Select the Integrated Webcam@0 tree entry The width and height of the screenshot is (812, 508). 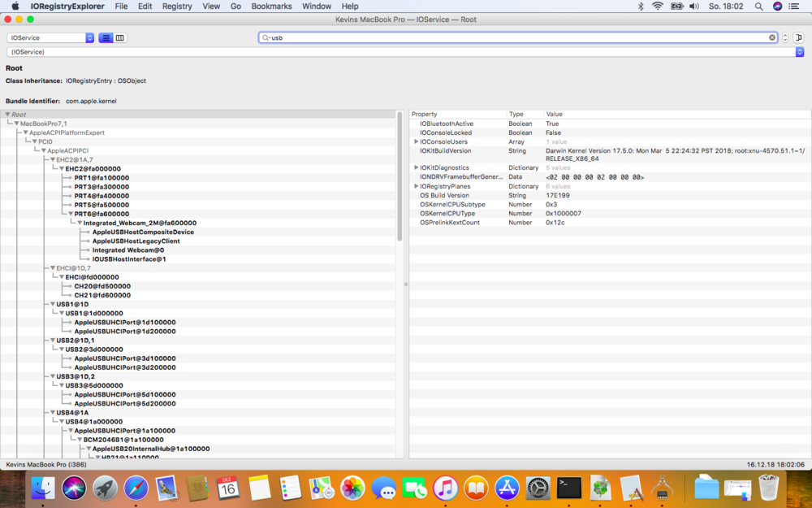127,250
